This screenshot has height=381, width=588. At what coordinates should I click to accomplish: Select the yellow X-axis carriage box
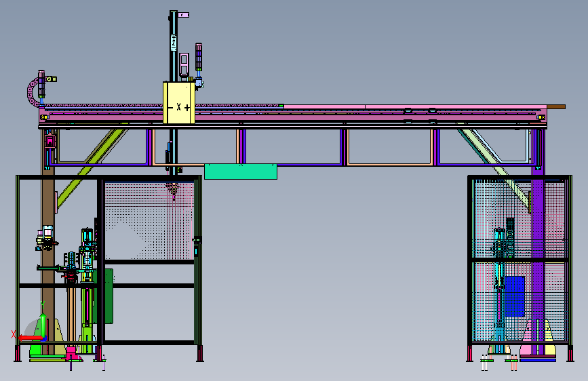pyautogui.click(x=179, y=103)
